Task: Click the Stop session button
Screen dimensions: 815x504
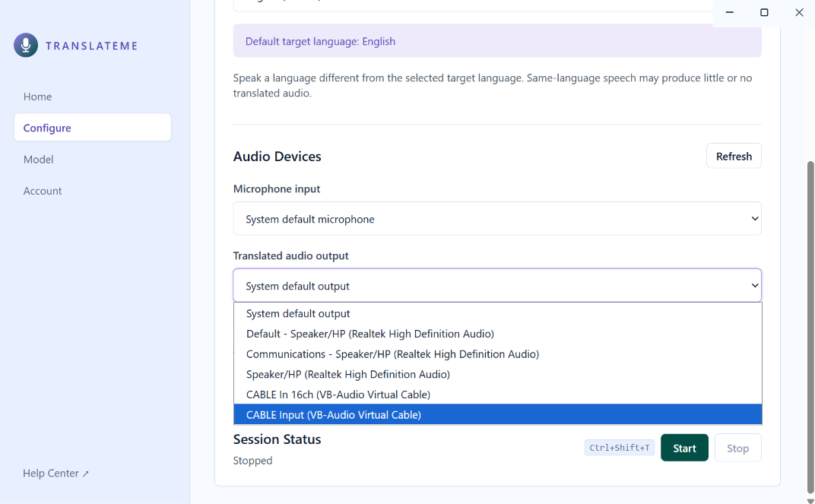Action: tap(737, 448)
